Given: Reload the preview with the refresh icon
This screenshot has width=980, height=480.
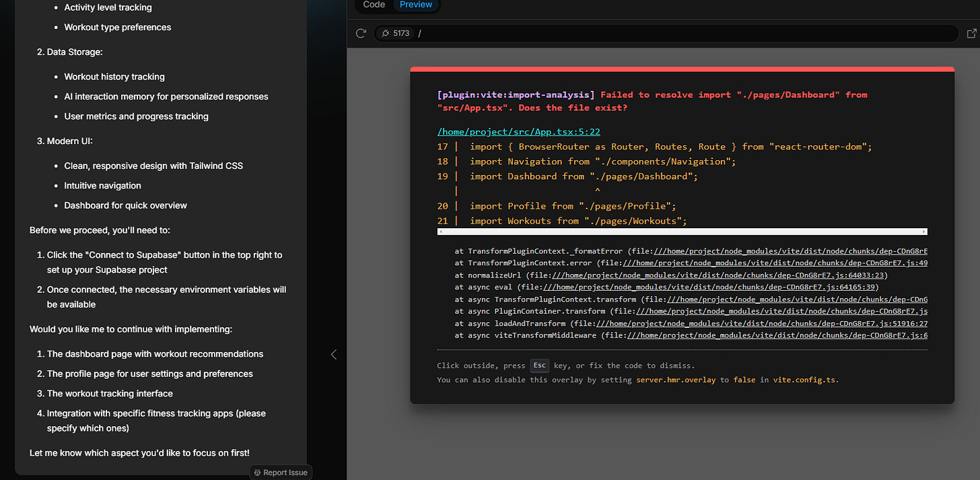Looking at the screenshot, I should [x=361, y=33].
